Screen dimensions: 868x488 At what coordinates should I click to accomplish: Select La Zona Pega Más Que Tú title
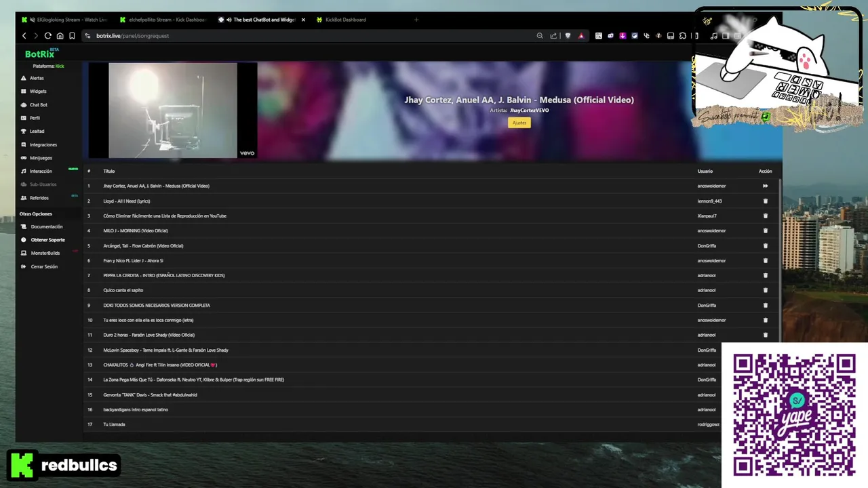pyautogui.click(x=193, y=380)
